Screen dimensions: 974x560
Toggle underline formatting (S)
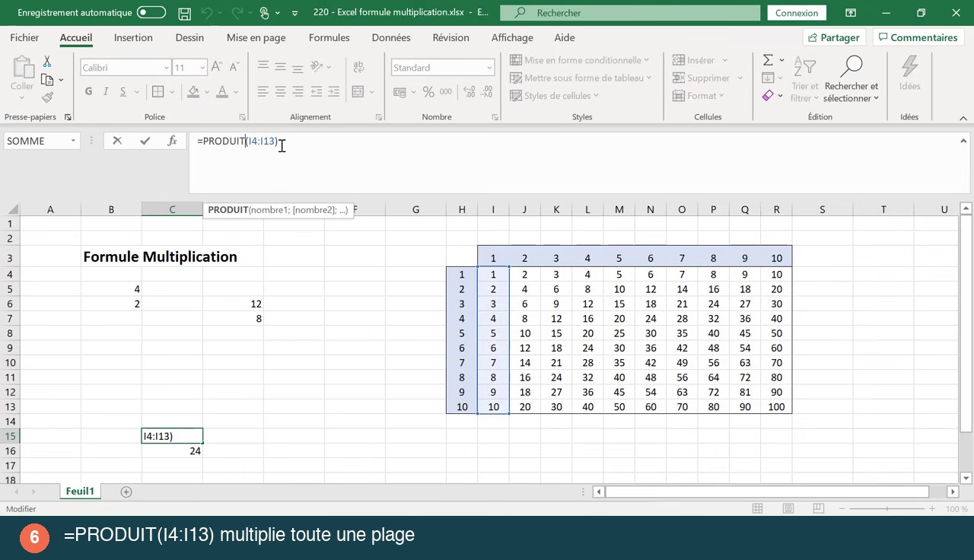click(122, 92)
